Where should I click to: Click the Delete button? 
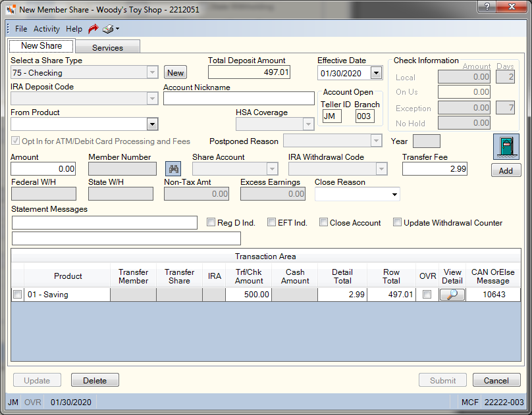coord(95,380)
